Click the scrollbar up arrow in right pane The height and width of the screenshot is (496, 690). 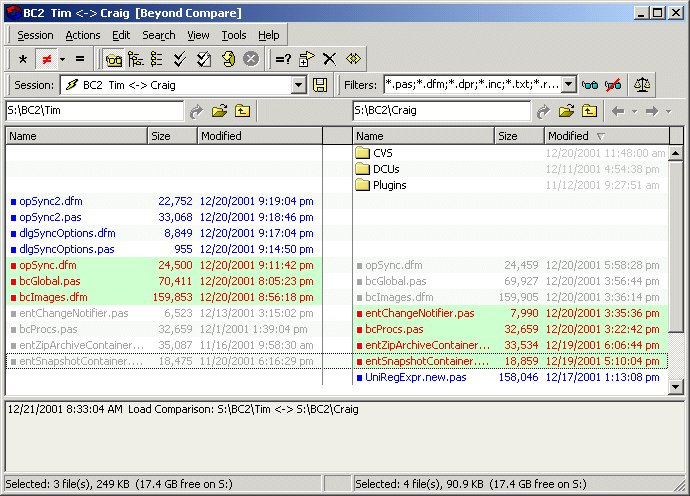click(x=675, y=153)
